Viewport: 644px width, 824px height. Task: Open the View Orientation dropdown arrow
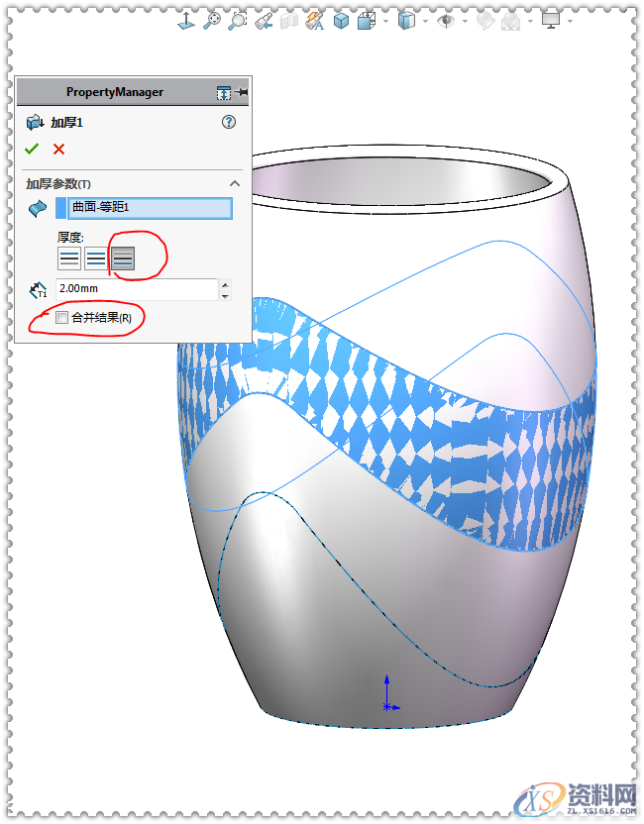(385, 21)
